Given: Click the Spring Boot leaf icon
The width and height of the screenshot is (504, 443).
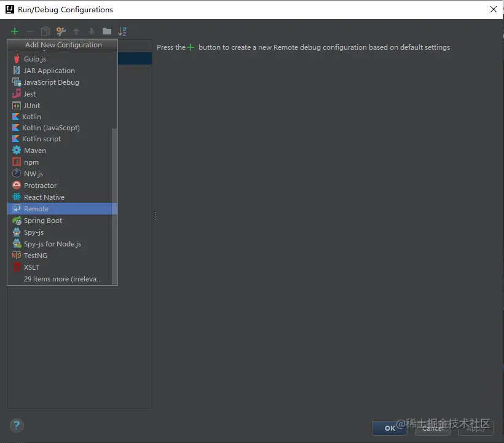Looking at the screenshot, I should pos(17,221).
